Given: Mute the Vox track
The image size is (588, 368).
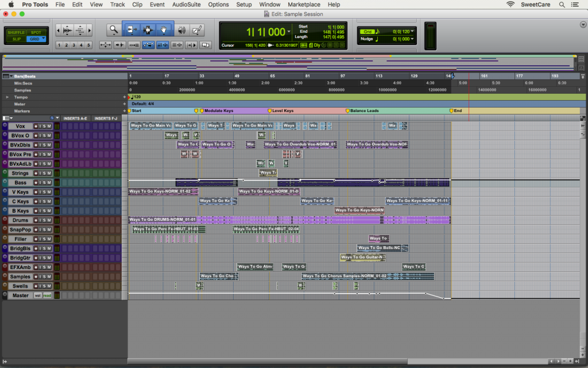Looking at the screenshot, I should coord(49,126).
